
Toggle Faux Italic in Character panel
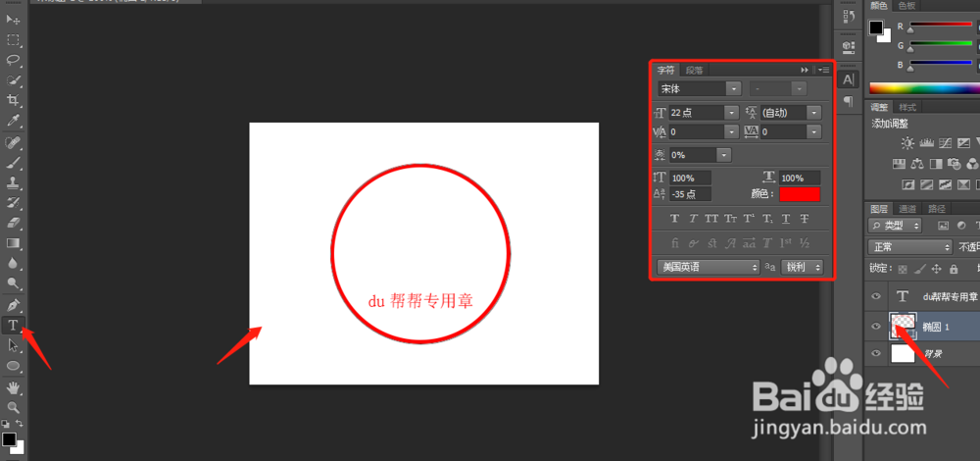pos(693,219)
